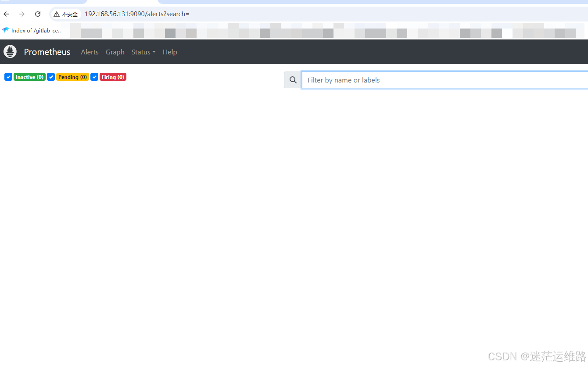Open the Help page
Screen dimensions: 588x366
(170, 52)
